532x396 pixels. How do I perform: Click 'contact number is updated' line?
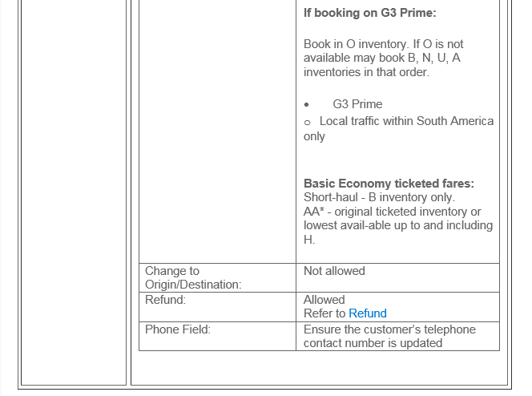(373, 343)
